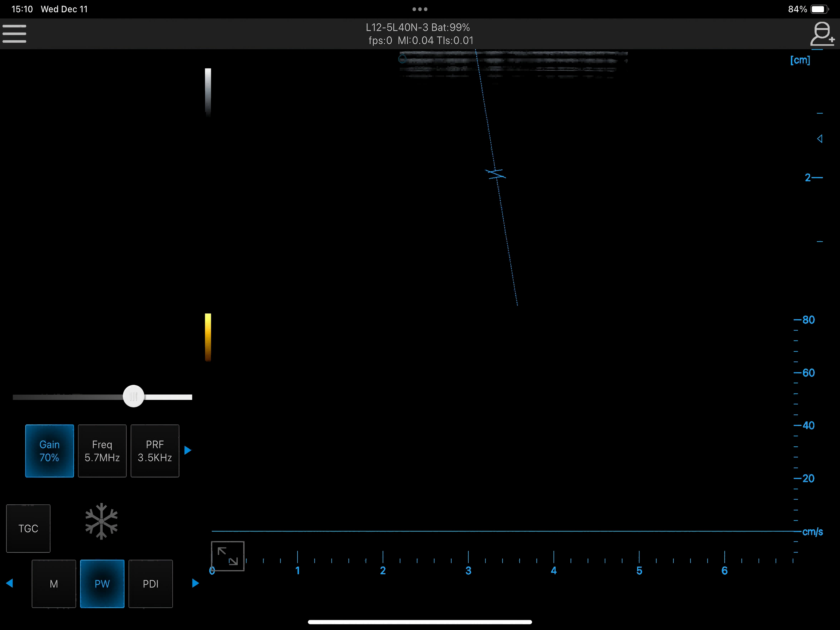
Task: Select the Doppler sample gate marker
Action: click(496, 174)
